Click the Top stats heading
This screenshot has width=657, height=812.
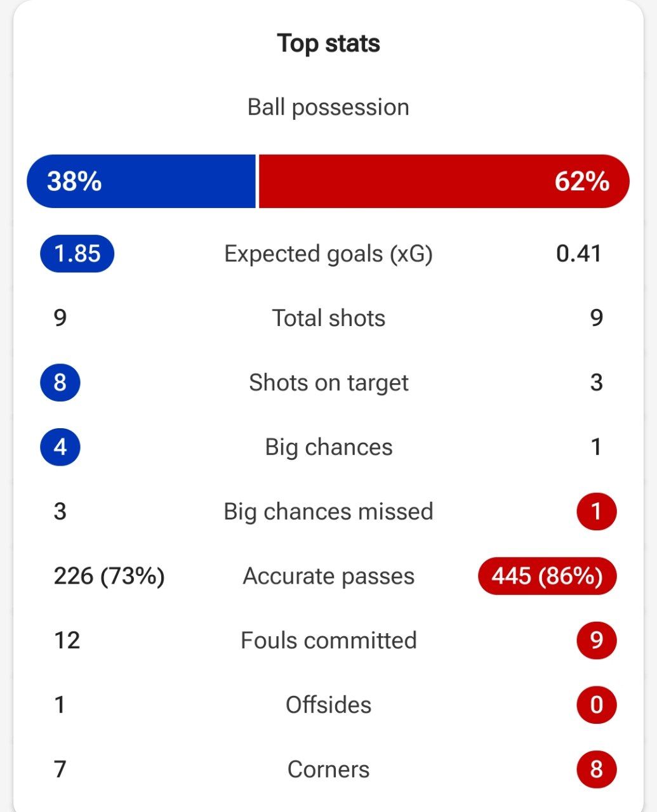pyautogui.click(x=328, y=44)
